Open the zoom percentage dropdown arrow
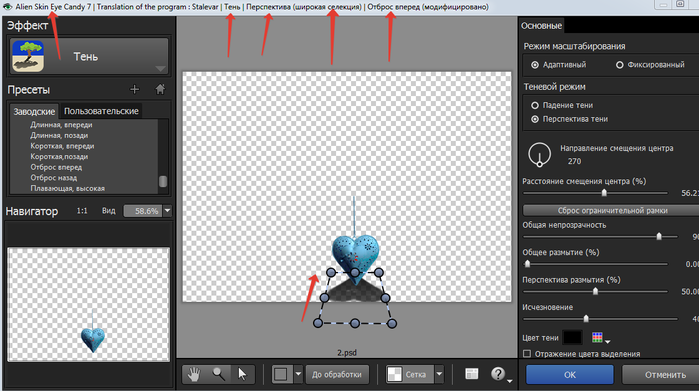Viewport: 699px width, 391px height. click(x=167, y=210)
